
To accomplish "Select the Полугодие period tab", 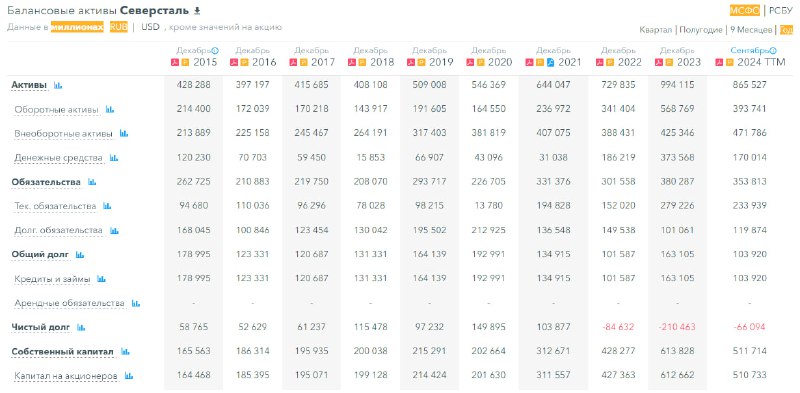I will click(x=701, y=30).
